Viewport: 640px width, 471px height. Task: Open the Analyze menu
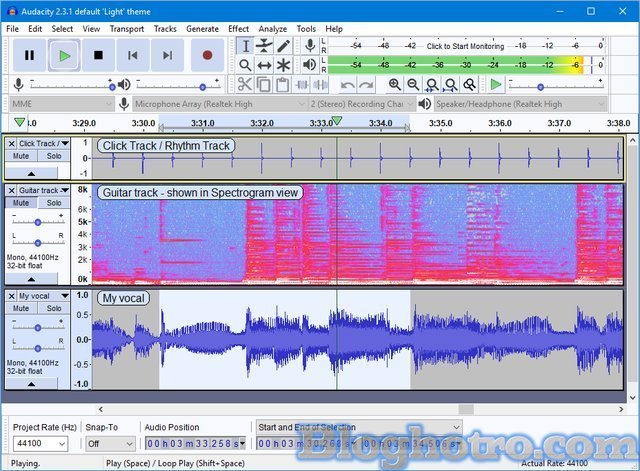click(273, 29)
